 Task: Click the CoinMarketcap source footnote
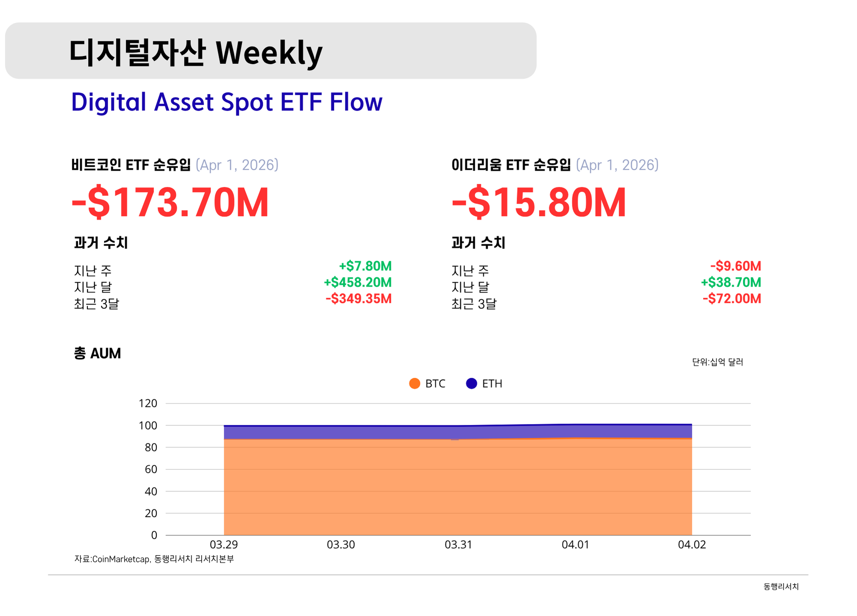tap(154, 559)
